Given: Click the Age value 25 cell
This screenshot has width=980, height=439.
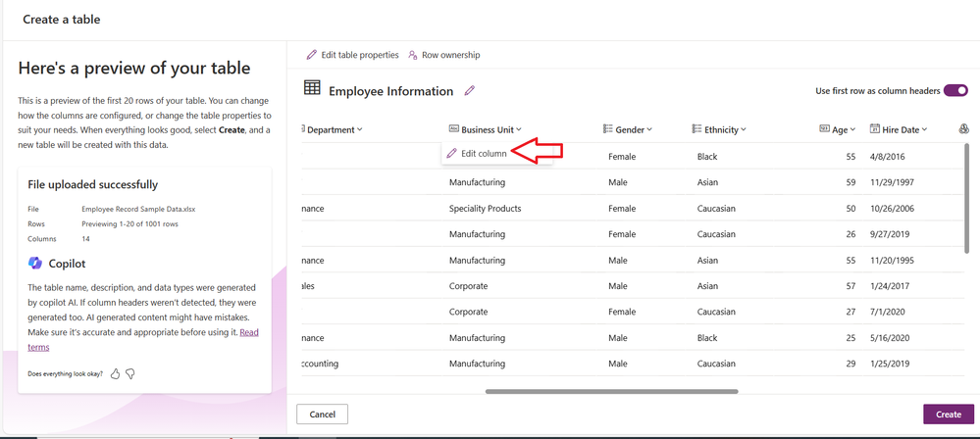Looking at the screenshot, I should 851,338.
